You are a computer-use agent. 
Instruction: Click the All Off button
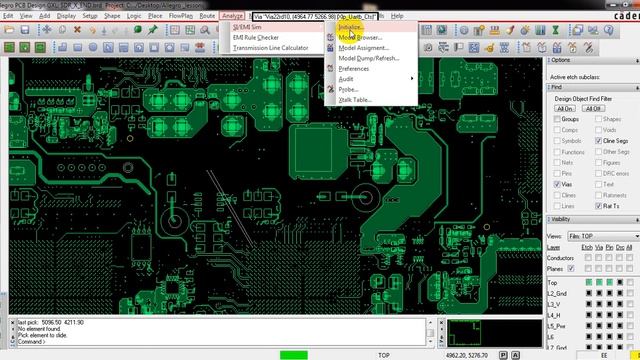tap(593, 109)
